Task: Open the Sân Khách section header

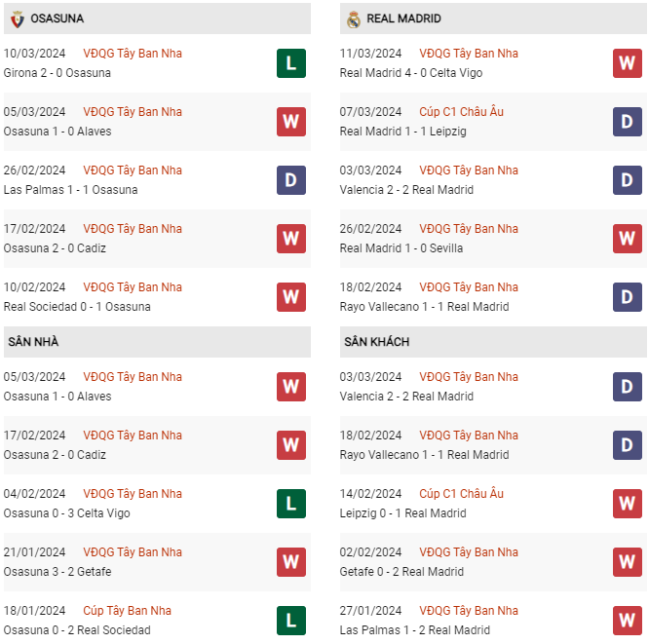Action: tap(493, 342)
